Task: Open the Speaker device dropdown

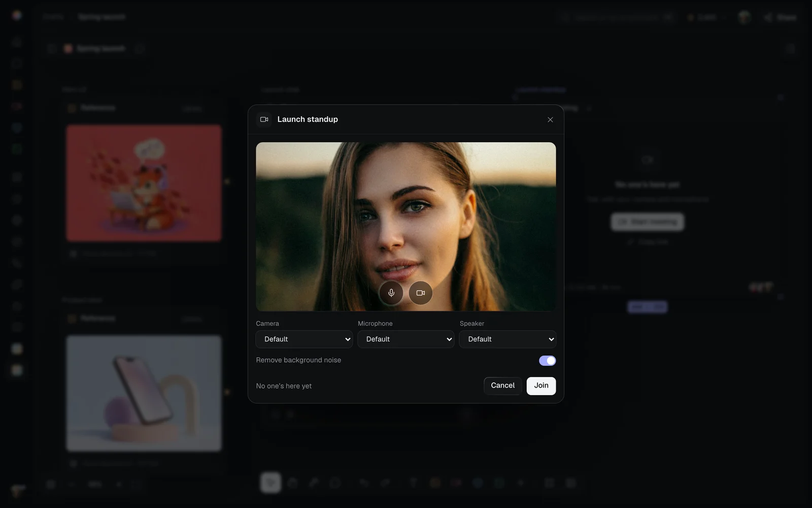Action: (x=507, y=339)
